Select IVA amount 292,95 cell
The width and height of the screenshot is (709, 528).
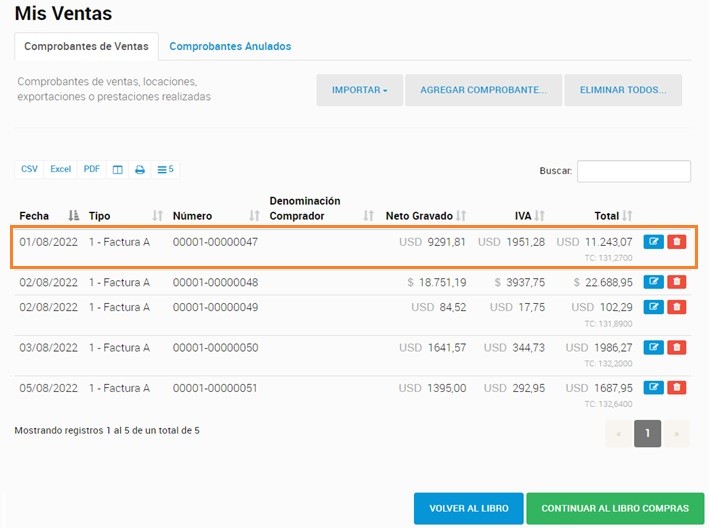coord(514,388)
